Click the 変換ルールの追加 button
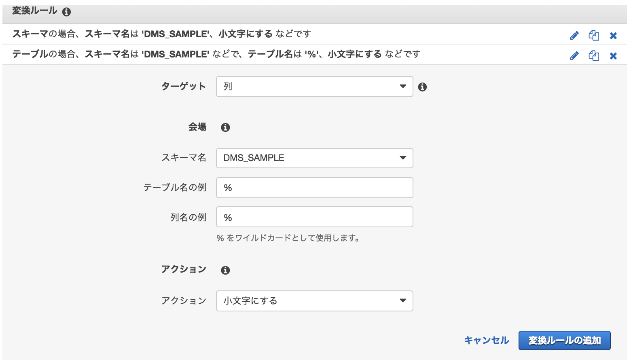The height and width of the screenshot is (364, 631). click(x=564, y=340)
